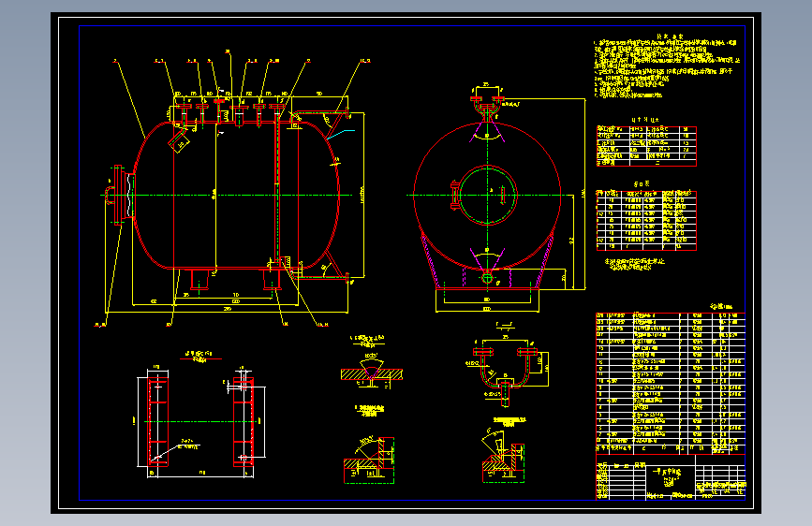Select the cyan leader line near the tank head
This screenshot has height=526, width=812.
pos(340,134)
